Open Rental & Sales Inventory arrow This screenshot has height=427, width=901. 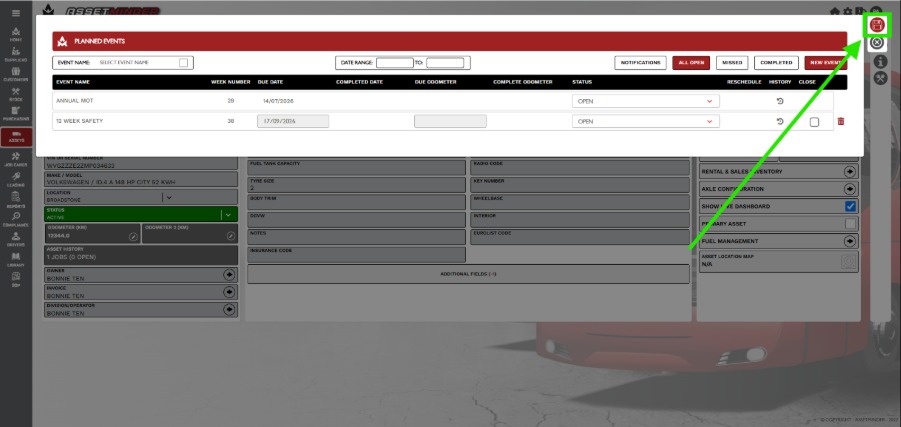coord(850,171)
